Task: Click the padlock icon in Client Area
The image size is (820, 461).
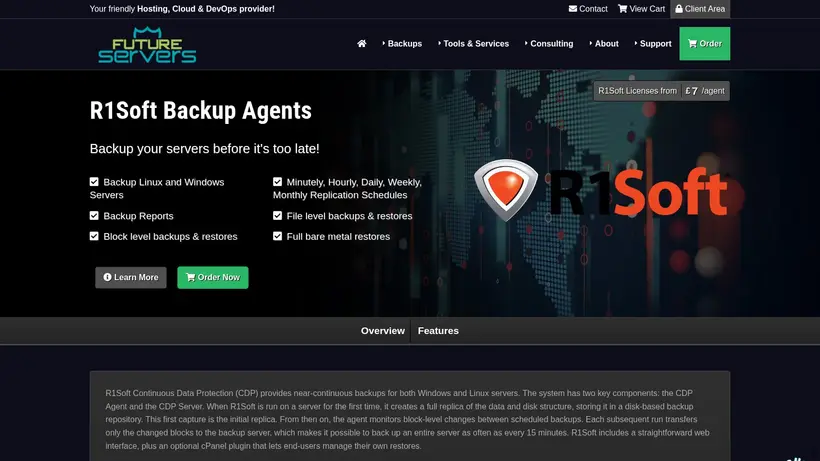Action: coord(679,8)
